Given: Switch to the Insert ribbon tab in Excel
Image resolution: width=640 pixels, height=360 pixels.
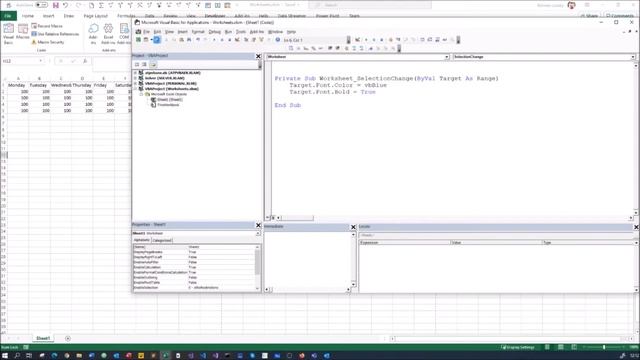Looking at the screenshot, I should (x=48, y=16).
